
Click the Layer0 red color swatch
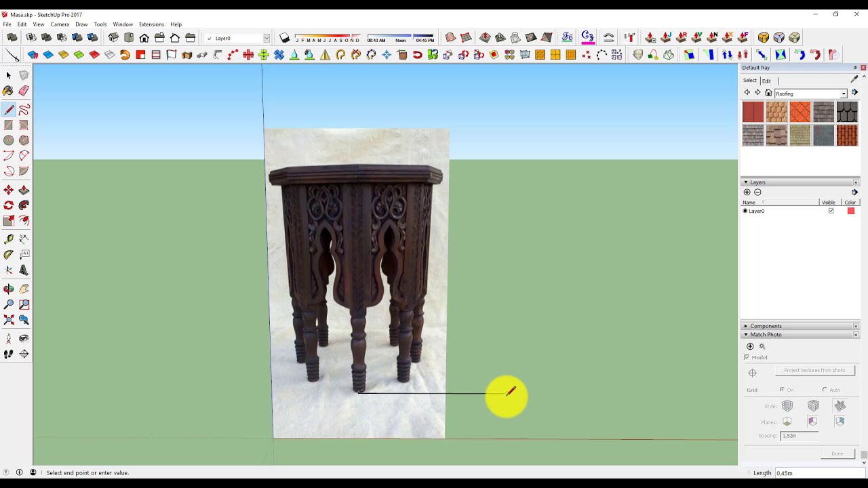click(x=851, y=211)
